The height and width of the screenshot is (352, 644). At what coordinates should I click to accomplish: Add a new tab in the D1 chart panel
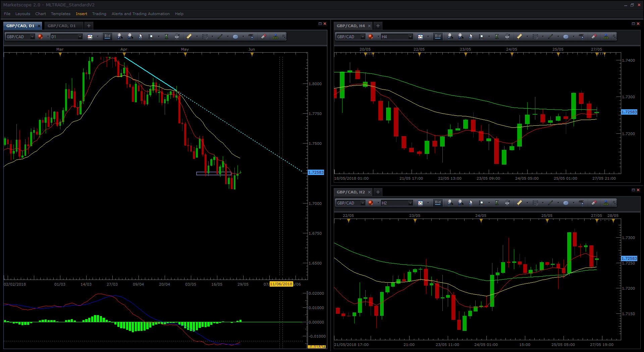[89, 26]
